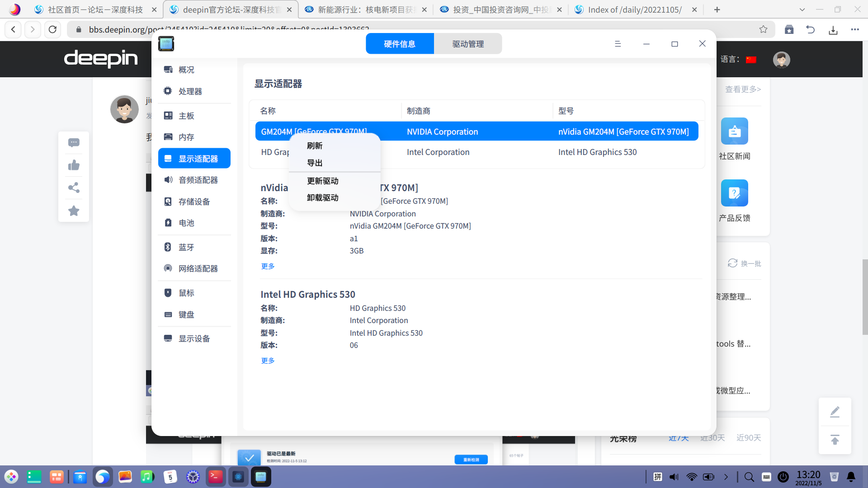
Task: Click the share icon on forum sidebar
Action: point(74,188)
